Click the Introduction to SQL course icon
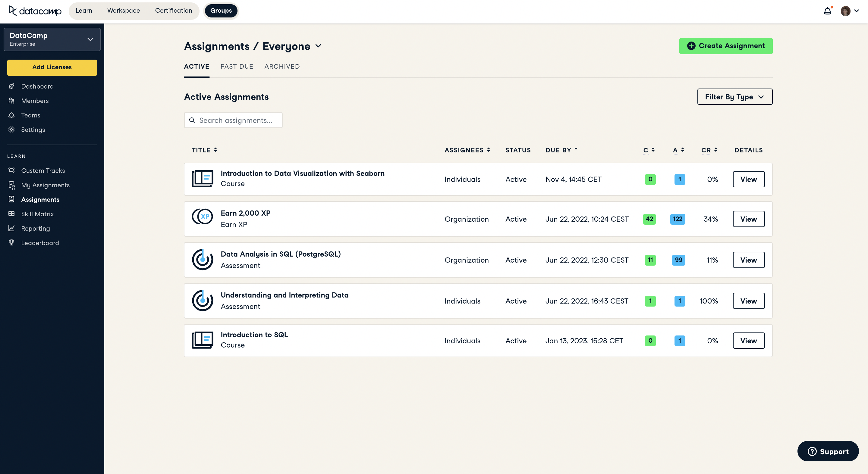Viewport: 868px width, 474px height. [x=202, y=340]
